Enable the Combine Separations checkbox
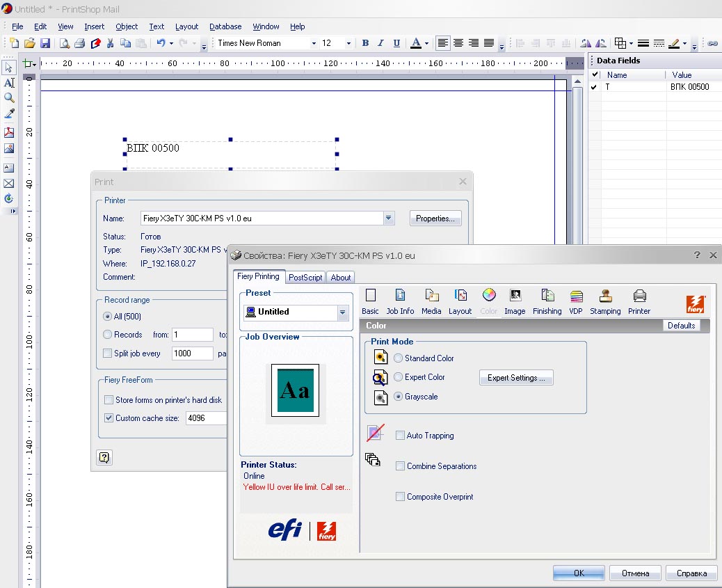This screenshot has height=588, width=722. pos(400,466)
